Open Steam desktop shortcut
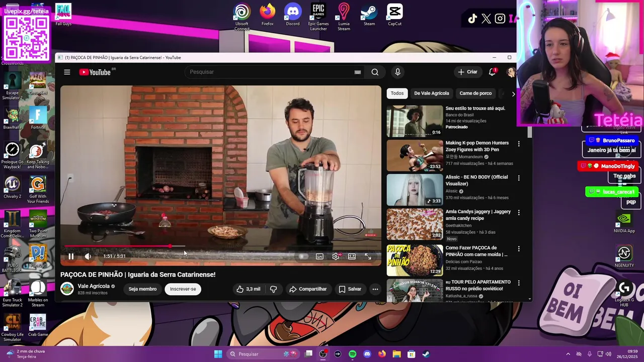644x362 pixels. 369,15
